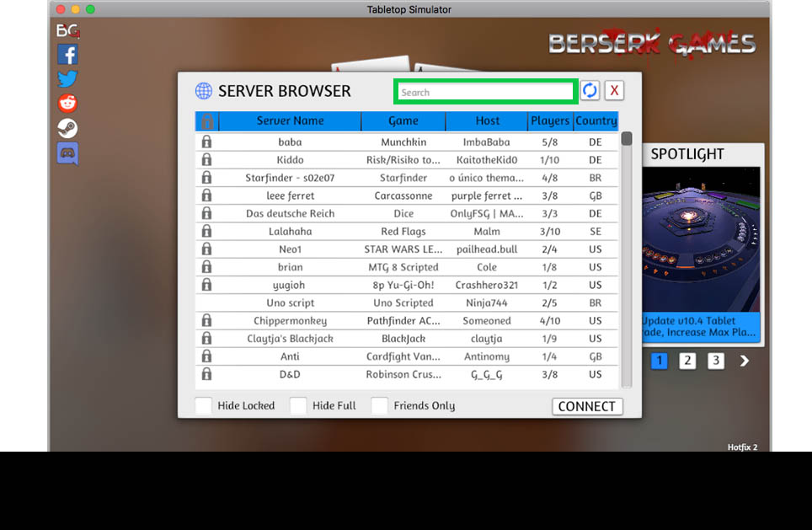Image resolution: width=812 pixels, height=530 pixels.
Task: Click the lock icon on Chippermonkey row
Action: tap(206, 320)
